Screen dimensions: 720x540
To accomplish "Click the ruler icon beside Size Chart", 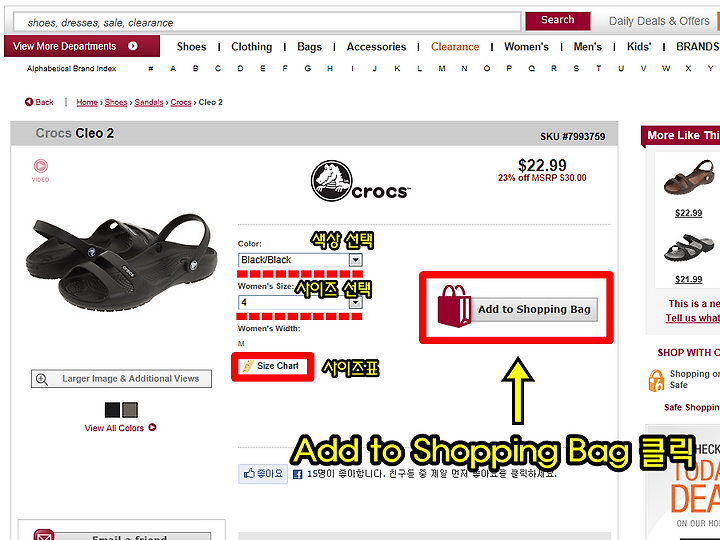I will [x=248, y=366].
